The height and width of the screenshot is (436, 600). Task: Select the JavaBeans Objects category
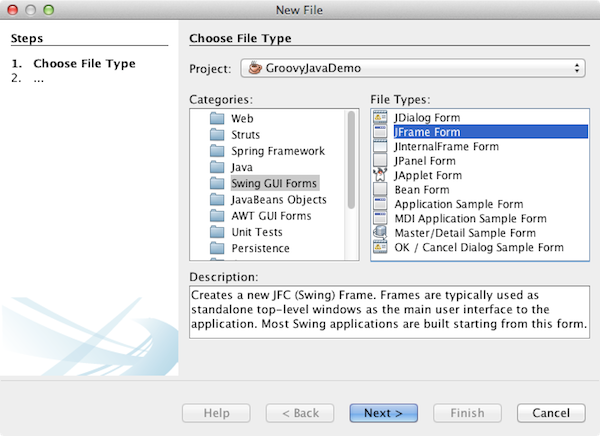point(272,199)
